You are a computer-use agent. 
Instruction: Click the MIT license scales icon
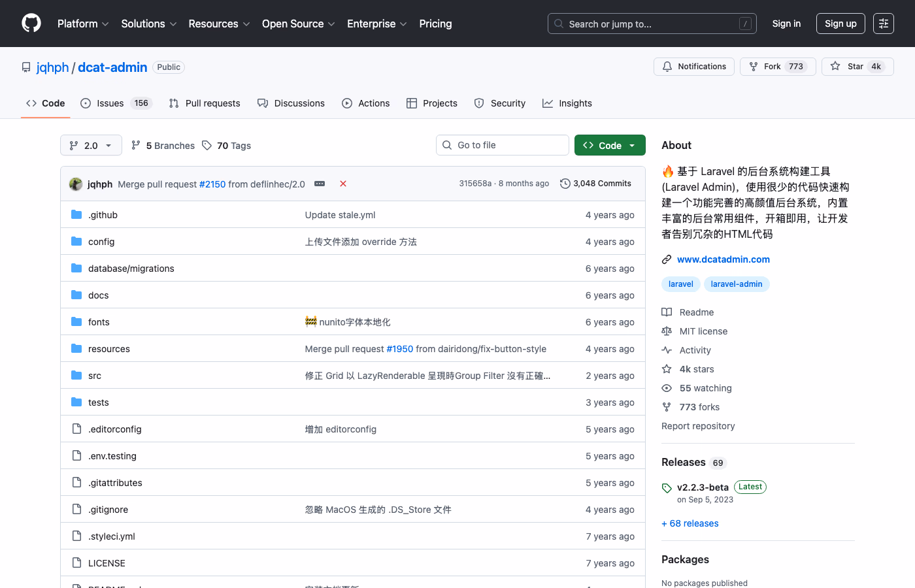[667, 331]
